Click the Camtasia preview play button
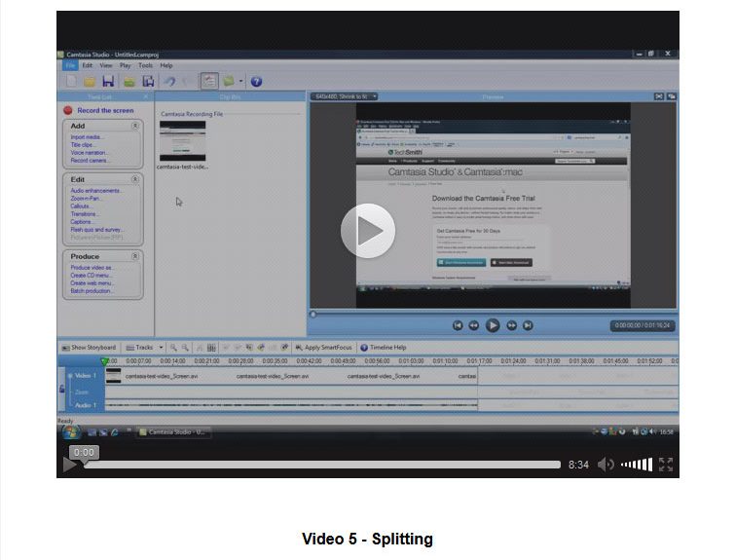735x560 pixels. point(493,325)
